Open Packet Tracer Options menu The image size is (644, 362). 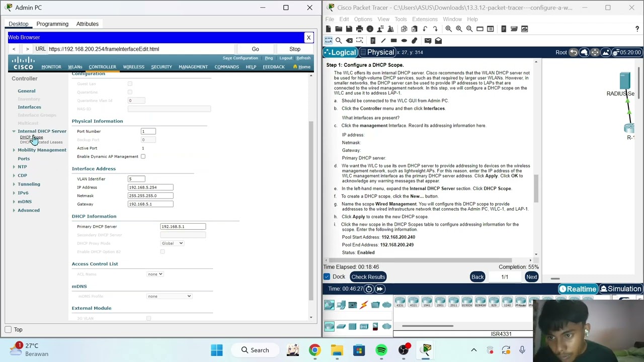click(x=363, y=19)
